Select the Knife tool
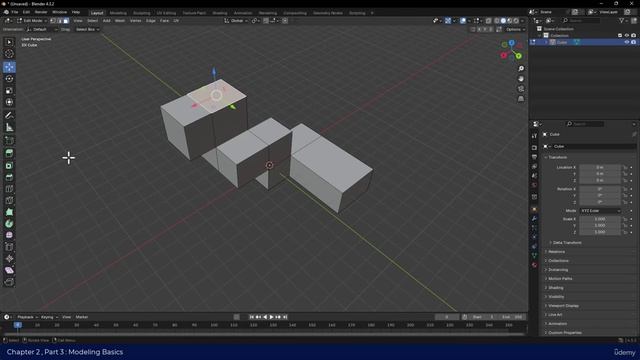The image size is (640, 360). pyautogui.click(x=9, y=200)
